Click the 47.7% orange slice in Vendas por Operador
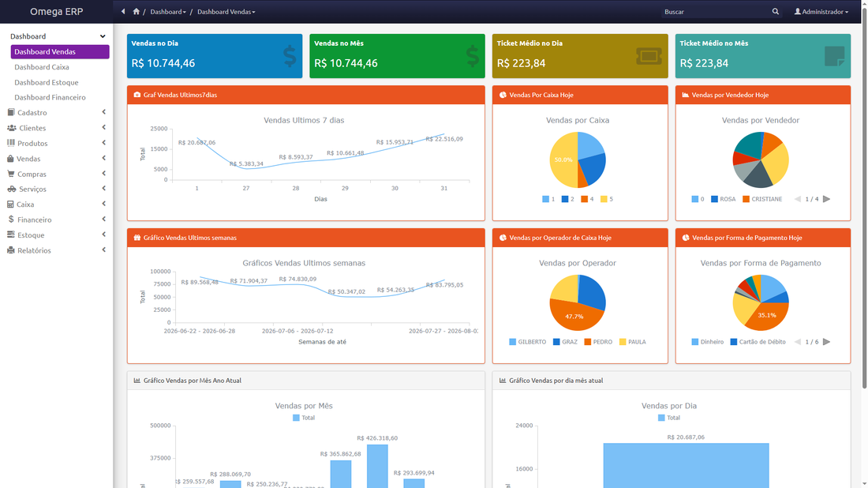Image resolution: width=868 pixels, height=488 pixels. click(x=574, y=317)
